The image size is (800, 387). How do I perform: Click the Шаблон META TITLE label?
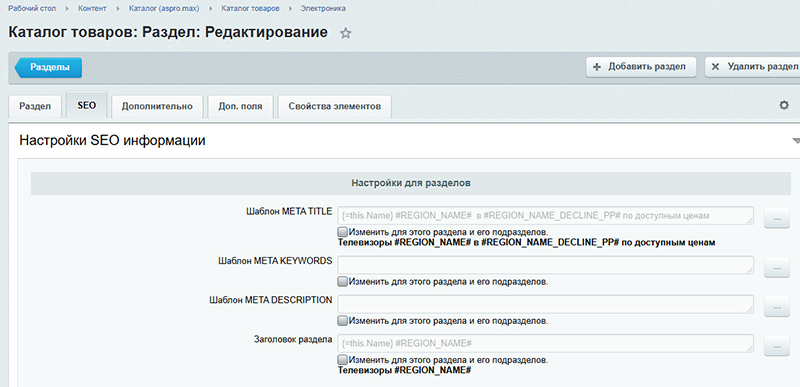click(x=289, y=212)
